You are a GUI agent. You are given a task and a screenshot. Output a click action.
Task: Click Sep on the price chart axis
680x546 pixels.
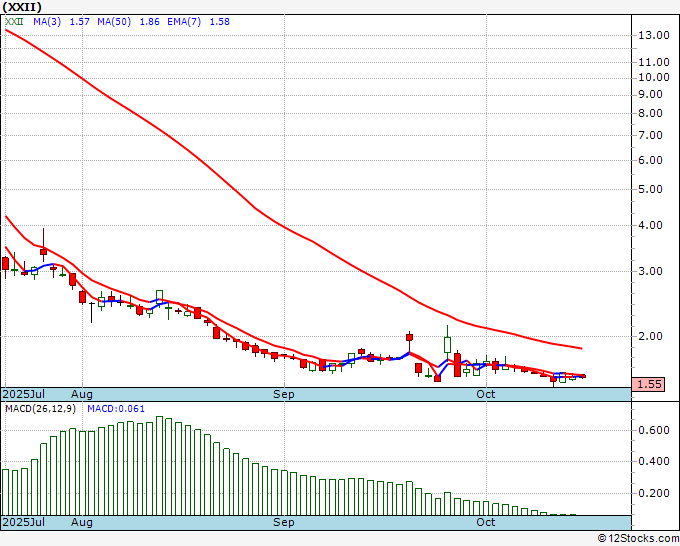click(x=284, y=394)
